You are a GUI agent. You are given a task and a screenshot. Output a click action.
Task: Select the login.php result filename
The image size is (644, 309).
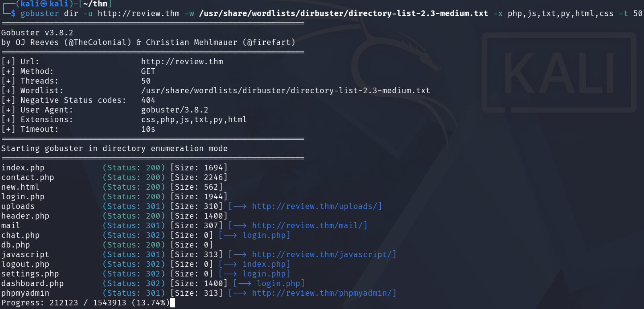pyautogui.click(x=23, y=196)
